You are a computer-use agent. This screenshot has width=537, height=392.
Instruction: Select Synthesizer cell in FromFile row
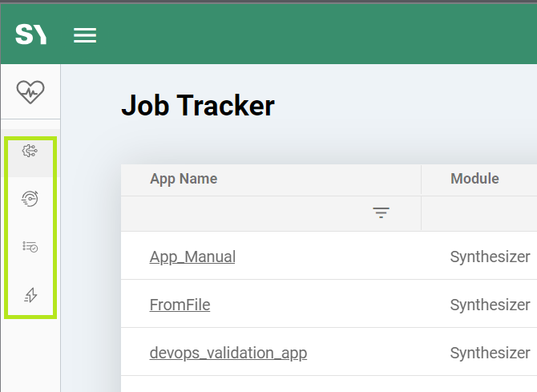coord(490,305)
